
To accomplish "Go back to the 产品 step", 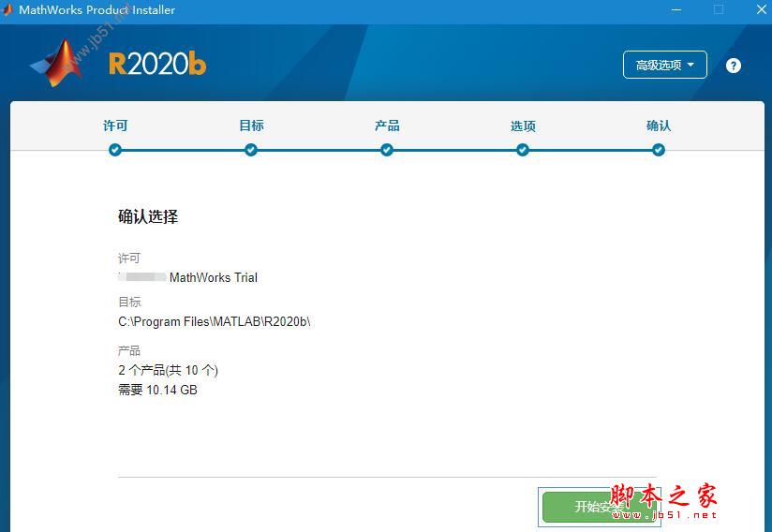I will (x=387, y=126).
